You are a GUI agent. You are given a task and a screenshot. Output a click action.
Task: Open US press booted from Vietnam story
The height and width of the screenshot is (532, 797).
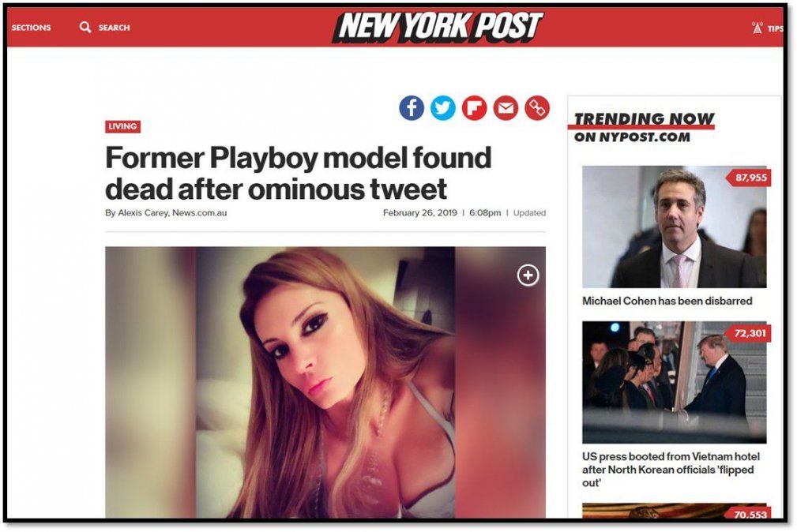671,470
